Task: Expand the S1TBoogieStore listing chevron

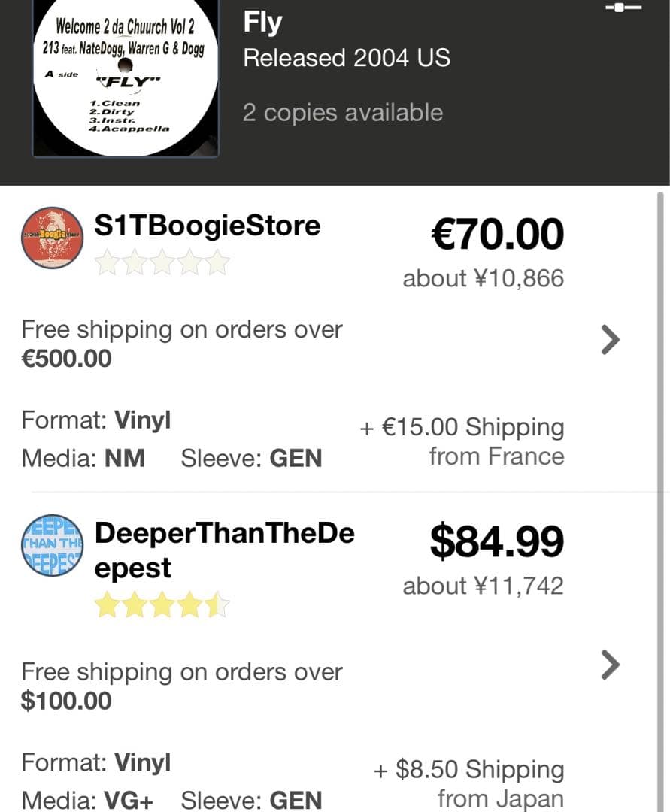Action: coord(611,340)
